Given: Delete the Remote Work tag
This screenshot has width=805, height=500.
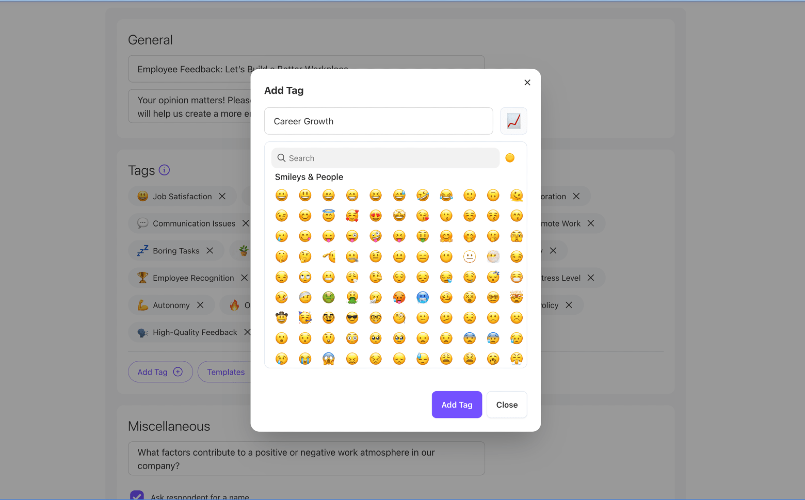Looking at the screenshot, I should click(x=591, y=223).
